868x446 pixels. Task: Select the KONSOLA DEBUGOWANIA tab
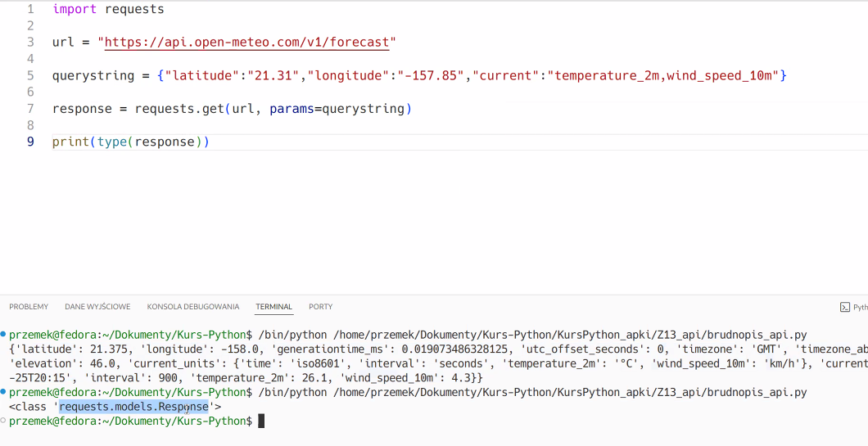coord(193,307)
